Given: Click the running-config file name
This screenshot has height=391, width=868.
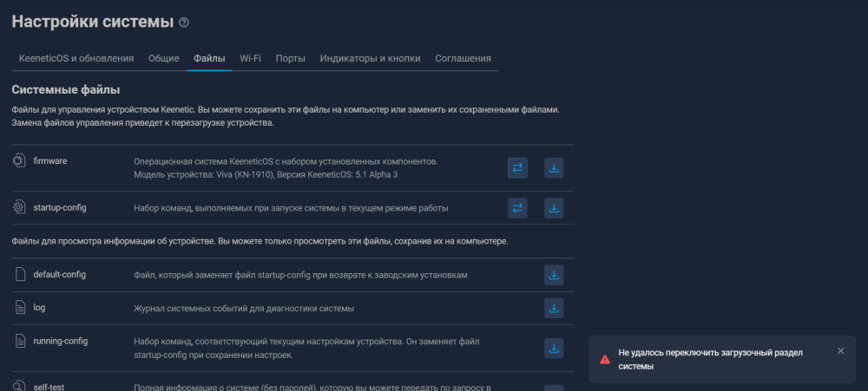Looking at the screenshot, I should point(60,341).
